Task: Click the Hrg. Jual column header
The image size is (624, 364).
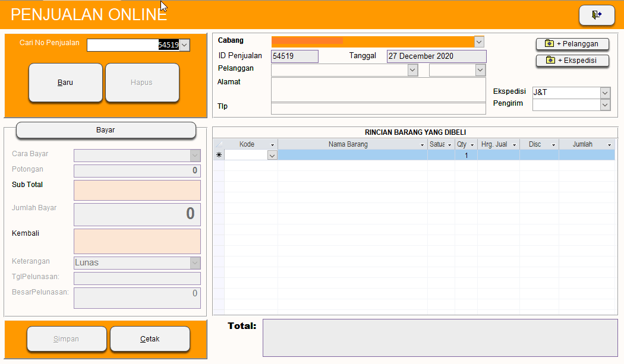Action: click(493, 144)
